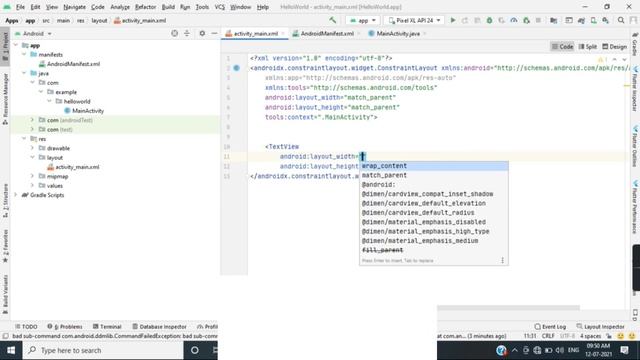Open the Event Log

pos(550,327)
